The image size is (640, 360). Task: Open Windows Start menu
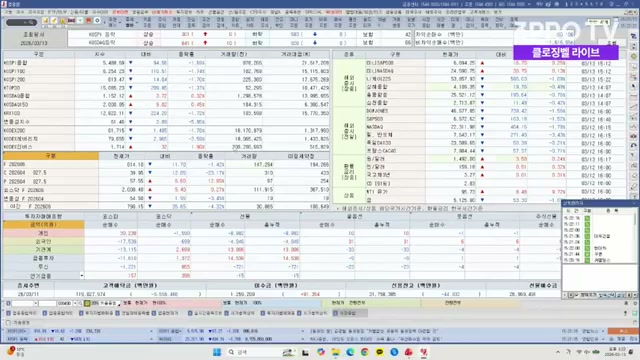[217, 352]
